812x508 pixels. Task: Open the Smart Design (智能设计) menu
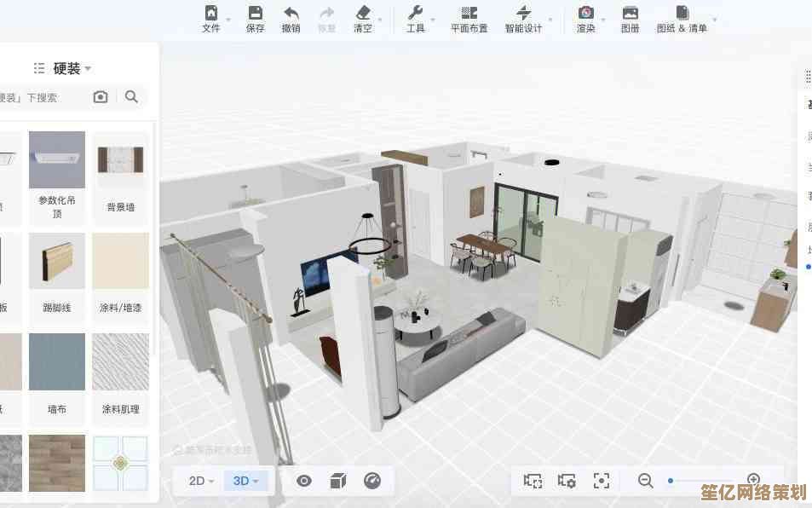coord(523,19)
